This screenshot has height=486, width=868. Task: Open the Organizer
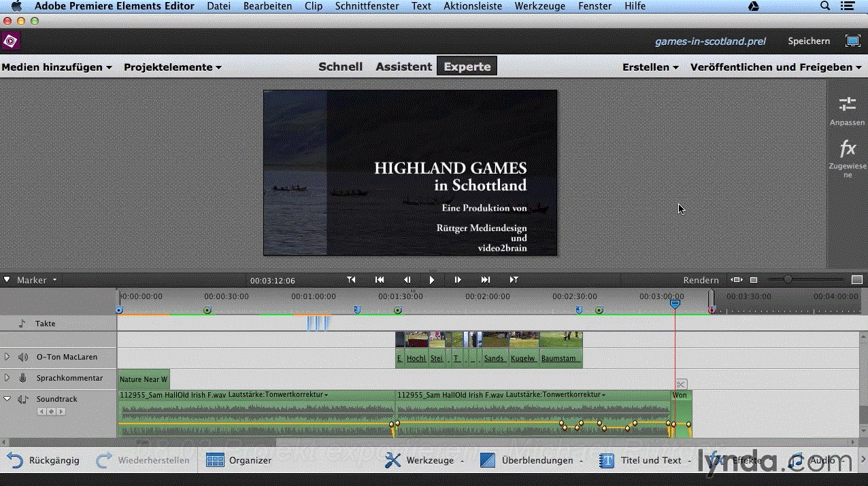(x=239, y=460)
